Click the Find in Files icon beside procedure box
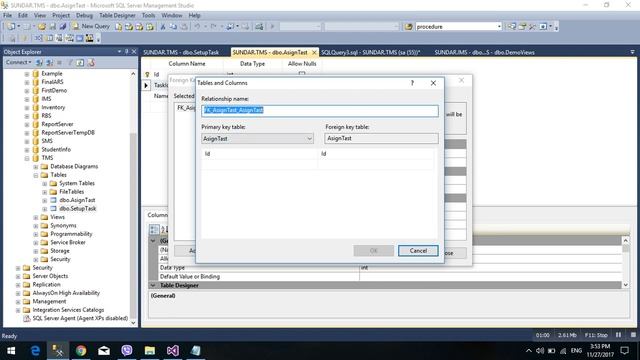The height and width of the screenshot is (360, 640). pos(408,27)
